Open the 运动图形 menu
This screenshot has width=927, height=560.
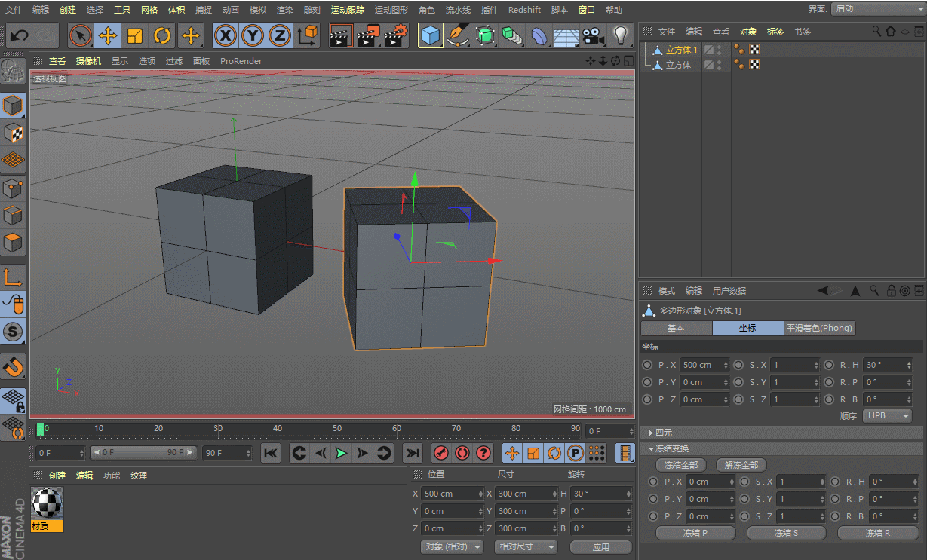(x=391, y=10)
